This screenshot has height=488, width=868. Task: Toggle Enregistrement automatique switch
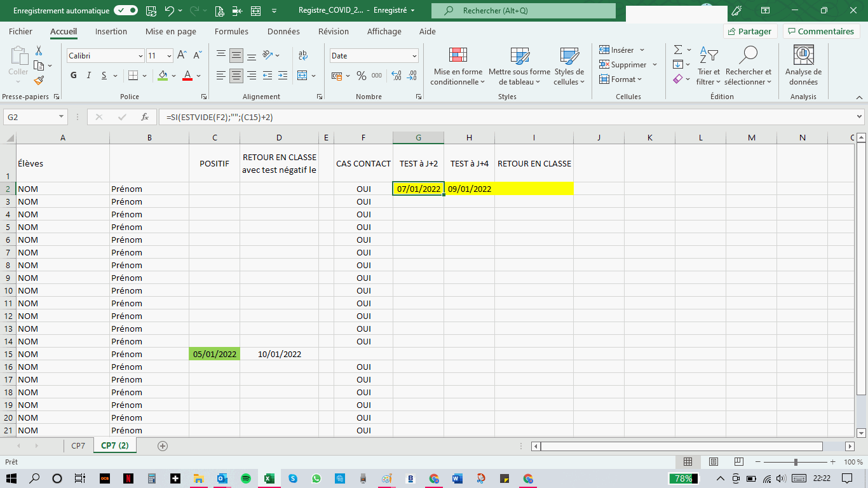pos(126,11)
